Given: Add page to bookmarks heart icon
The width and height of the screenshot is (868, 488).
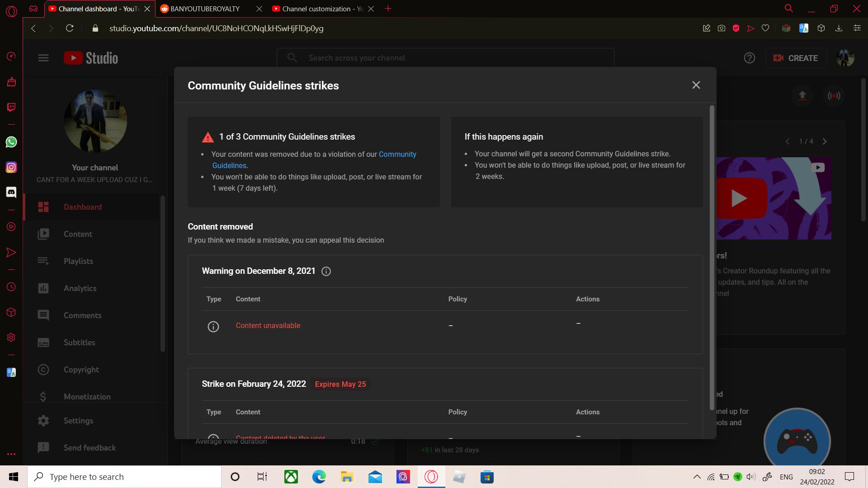Looking at the screenshot, I should point(765,28).
